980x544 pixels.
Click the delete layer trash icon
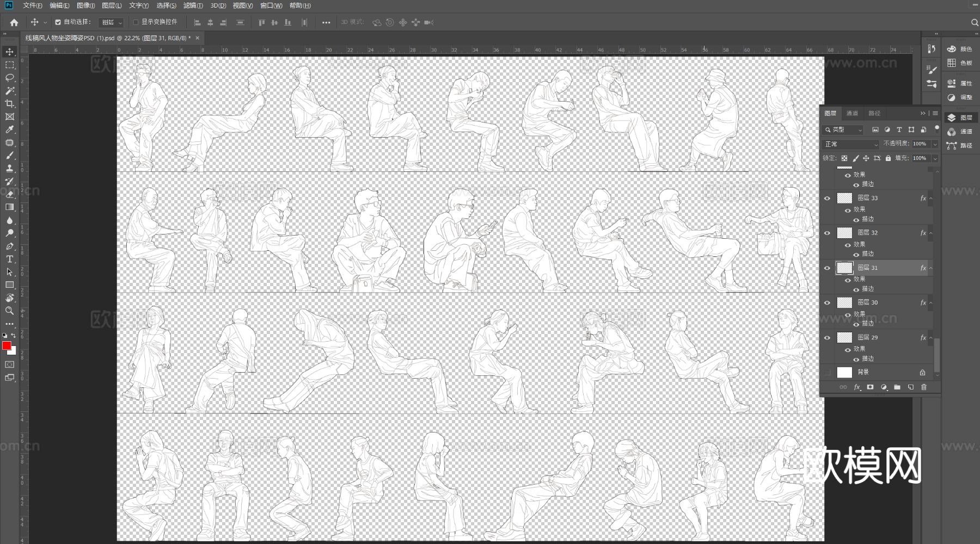(x=923, y=387)
